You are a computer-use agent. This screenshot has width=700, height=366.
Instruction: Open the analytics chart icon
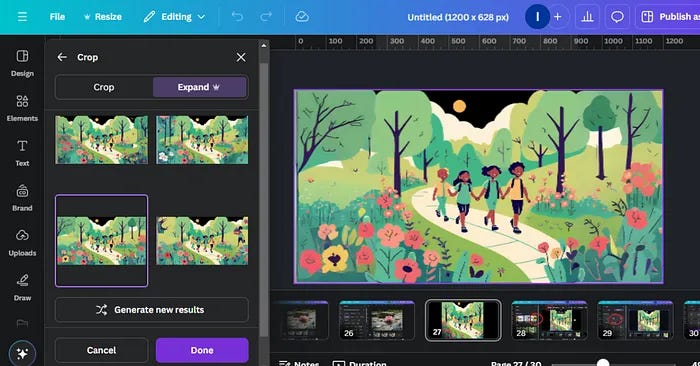click(x=587, y=17)
